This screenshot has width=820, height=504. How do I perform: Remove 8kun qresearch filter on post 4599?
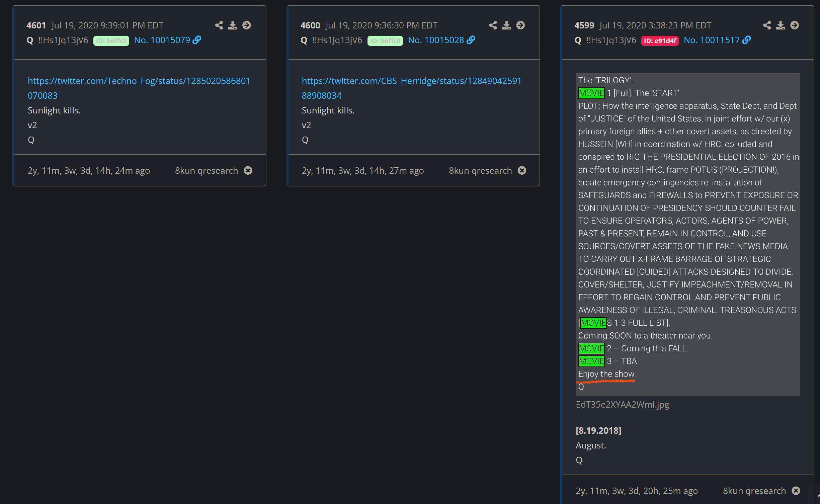point(796,491)
